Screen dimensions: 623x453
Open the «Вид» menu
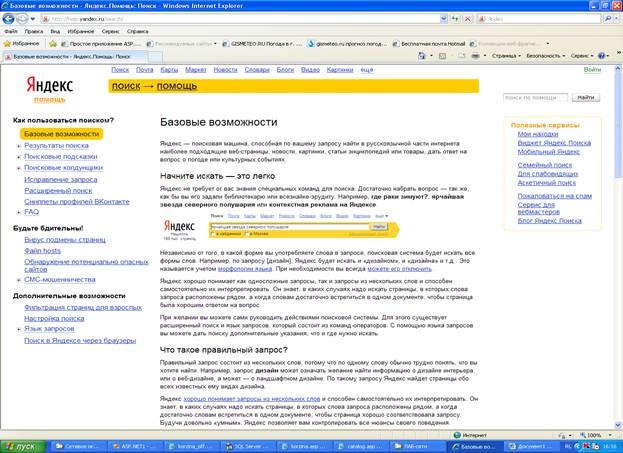click(55, 31)
